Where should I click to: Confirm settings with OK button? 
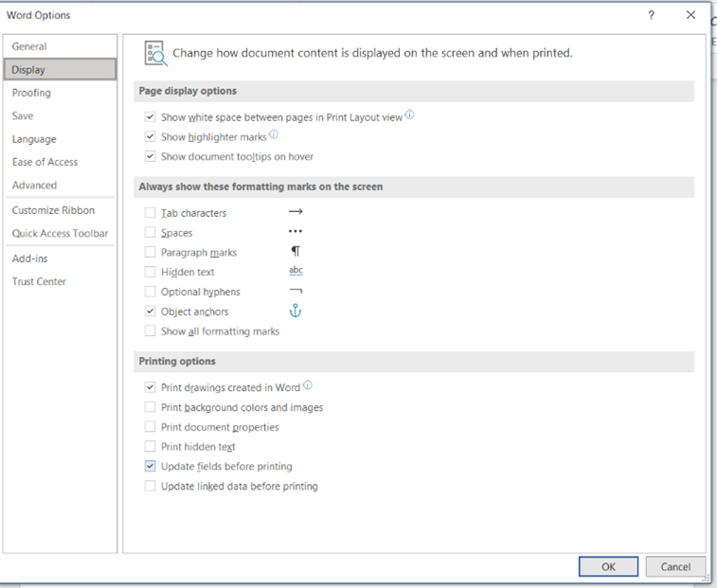pyautogui.click(x=608, y=566)
